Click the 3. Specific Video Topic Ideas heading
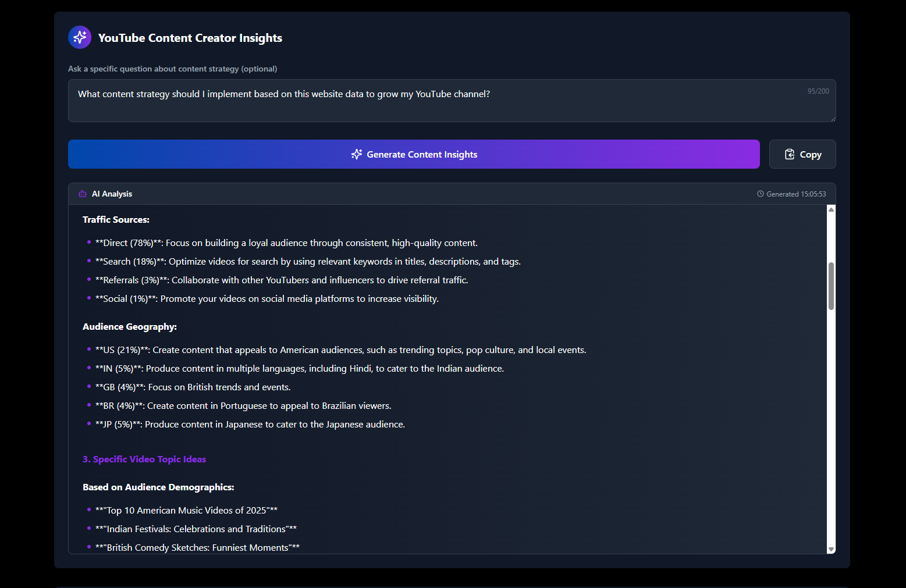This screenshot has height=588, width=906. pyautogui.click(x=144, y=459)
